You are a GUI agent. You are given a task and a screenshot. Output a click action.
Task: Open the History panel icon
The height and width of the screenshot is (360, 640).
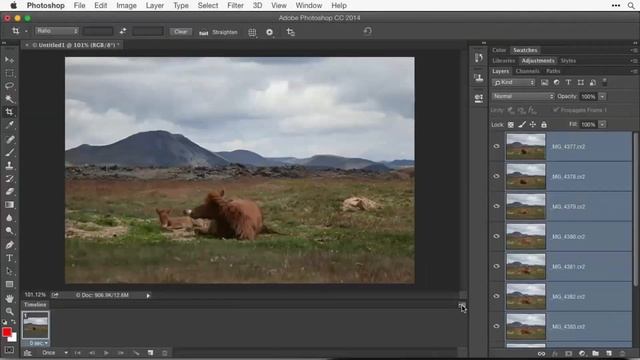(x=479, y=58)
